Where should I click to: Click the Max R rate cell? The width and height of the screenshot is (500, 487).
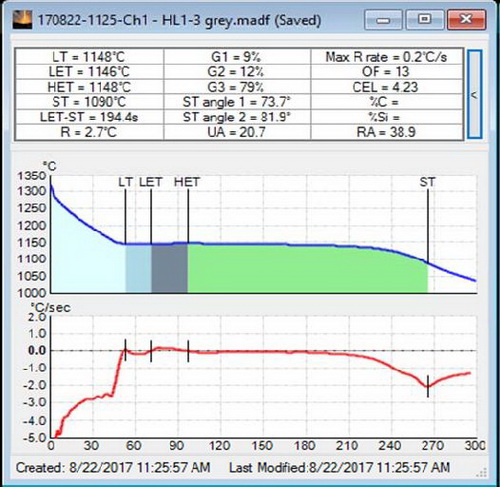[x=387, y=57]
